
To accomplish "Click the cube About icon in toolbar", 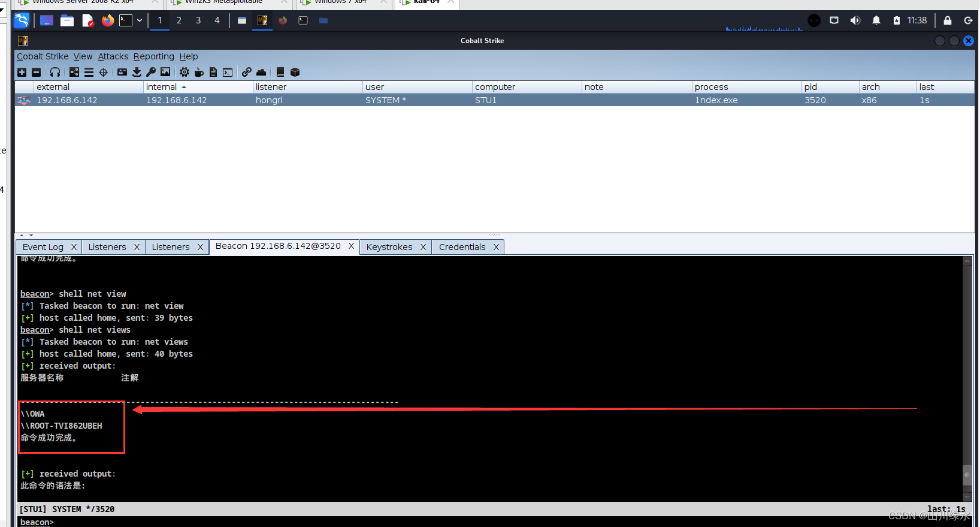I will (x=295, y=72).
